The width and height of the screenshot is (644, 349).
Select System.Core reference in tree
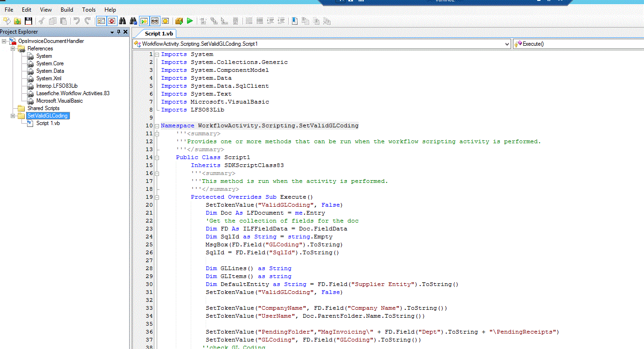(50, 63)
